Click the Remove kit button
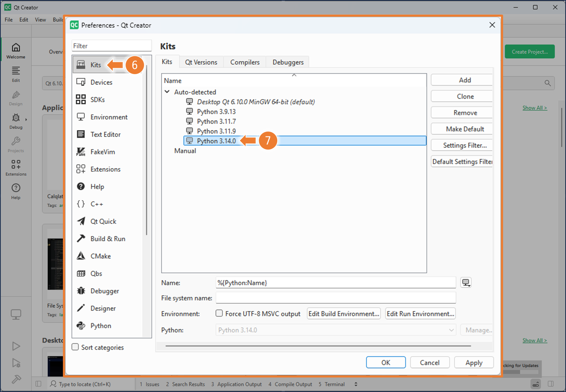This screenshot has height=392, width=566. 462,113
